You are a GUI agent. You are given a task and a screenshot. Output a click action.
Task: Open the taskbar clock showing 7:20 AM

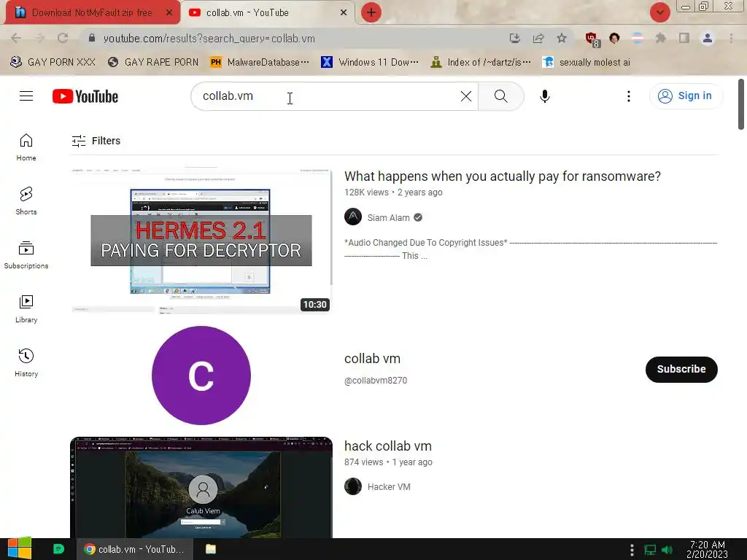coord(707,549)
